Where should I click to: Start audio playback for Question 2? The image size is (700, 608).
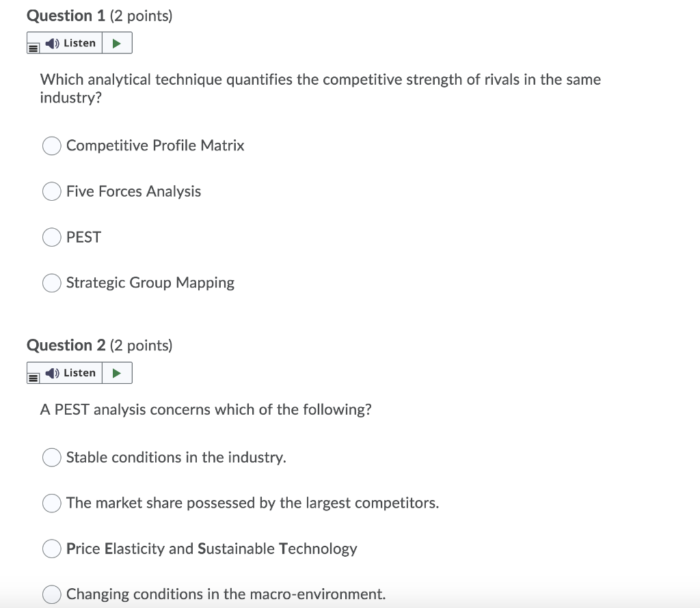pyautogui.click(x=117, y=372)
